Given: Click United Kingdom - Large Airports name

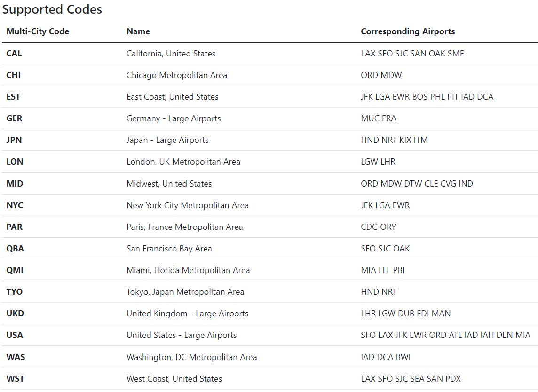Looking at the screenshot, I should 187,314.
